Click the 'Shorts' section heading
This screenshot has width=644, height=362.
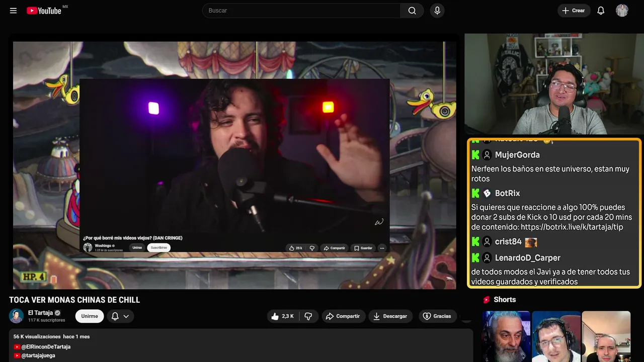(505, 300)
